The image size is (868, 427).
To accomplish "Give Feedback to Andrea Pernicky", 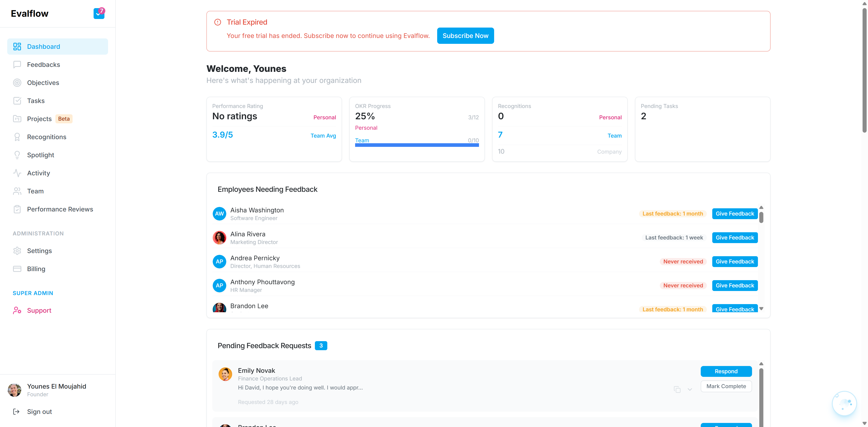I will [x=735, y=262].
